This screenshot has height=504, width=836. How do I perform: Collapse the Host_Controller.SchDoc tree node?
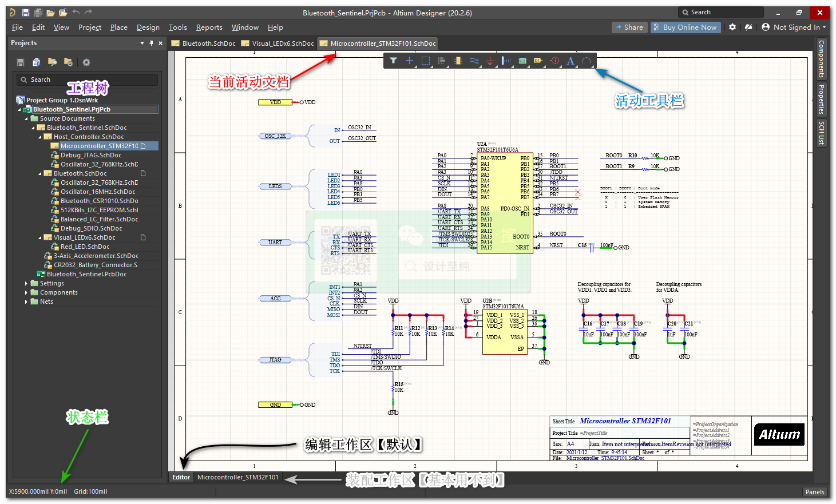pyautogui.click(x=39, y=137)
